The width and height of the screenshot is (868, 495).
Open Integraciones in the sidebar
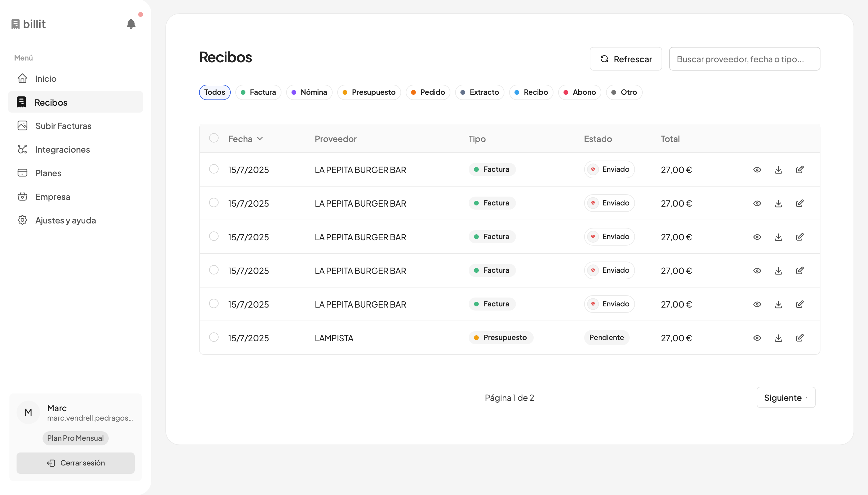(76, 149)
